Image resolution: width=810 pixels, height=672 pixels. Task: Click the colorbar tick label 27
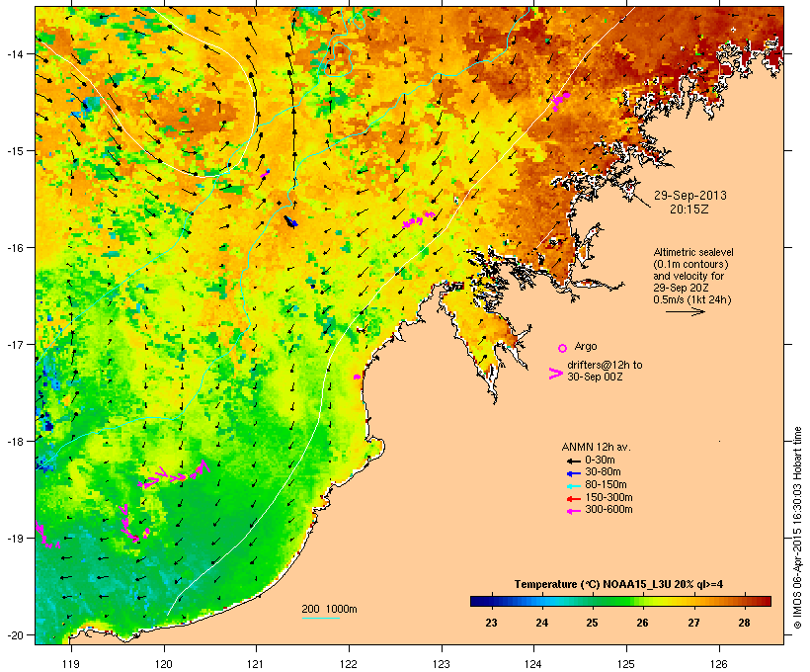tap(693, 623)
